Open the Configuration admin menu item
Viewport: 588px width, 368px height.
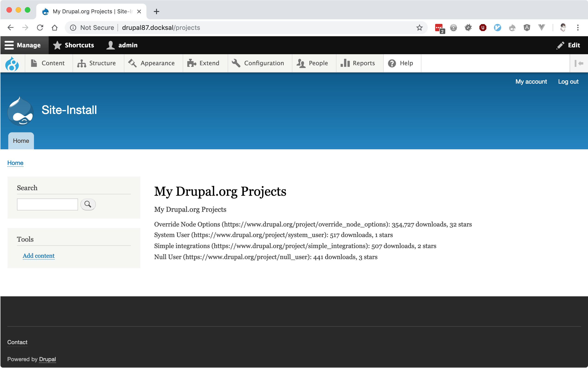(x=258, y=63)
